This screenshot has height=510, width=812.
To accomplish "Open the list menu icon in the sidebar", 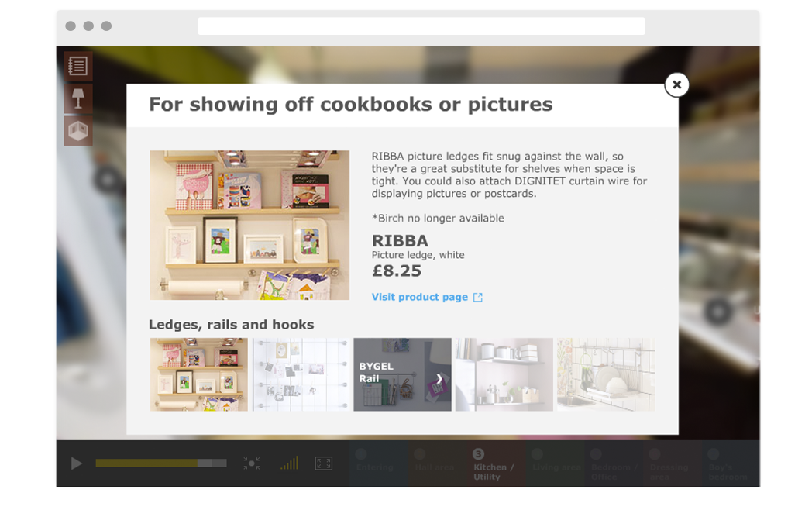I will click(78, 66).
